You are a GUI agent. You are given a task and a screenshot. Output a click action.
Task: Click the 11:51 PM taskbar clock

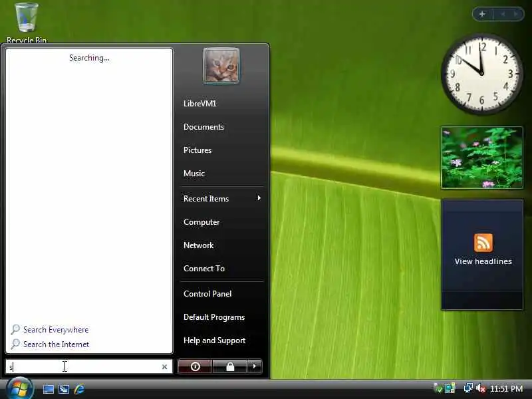pyautogui.click(x=506, y=388)
